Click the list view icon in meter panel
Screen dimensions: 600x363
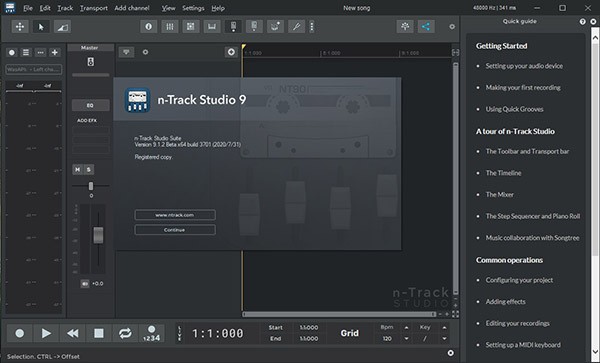coord(26,52)
